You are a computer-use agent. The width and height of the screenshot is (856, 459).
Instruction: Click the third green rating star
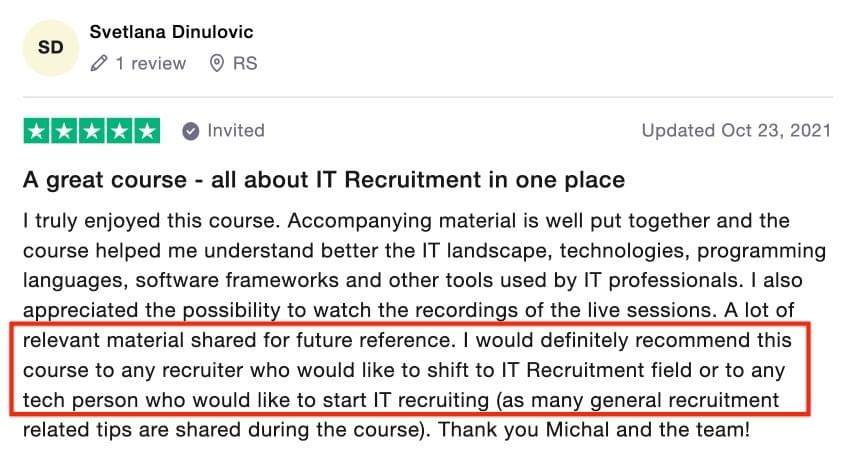[x=92, y=131]
